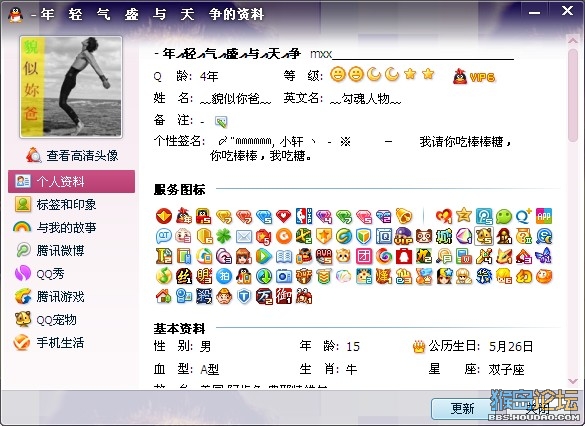Viewport: 585px width, 426px height.
Task: Click the 更新 button
Action: tap(462, 409)
